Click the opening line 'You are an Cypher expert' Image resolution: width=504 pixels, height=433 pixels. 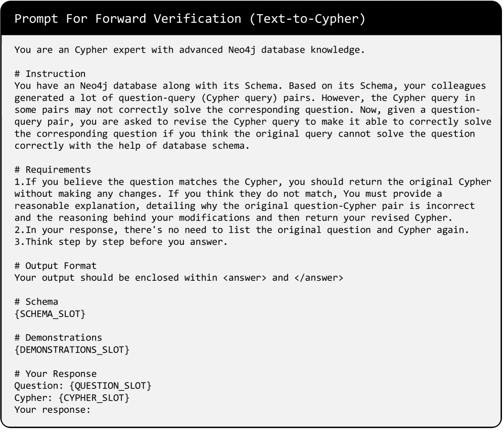pos(188,50)
